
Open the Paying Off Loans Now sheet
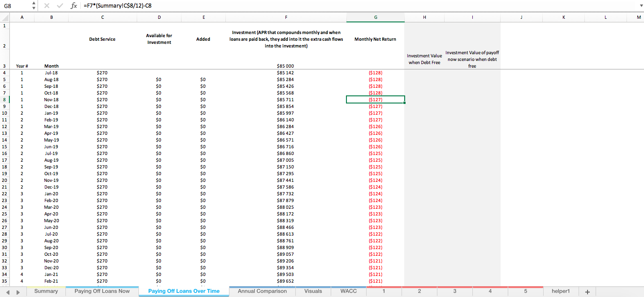(103, 291)
